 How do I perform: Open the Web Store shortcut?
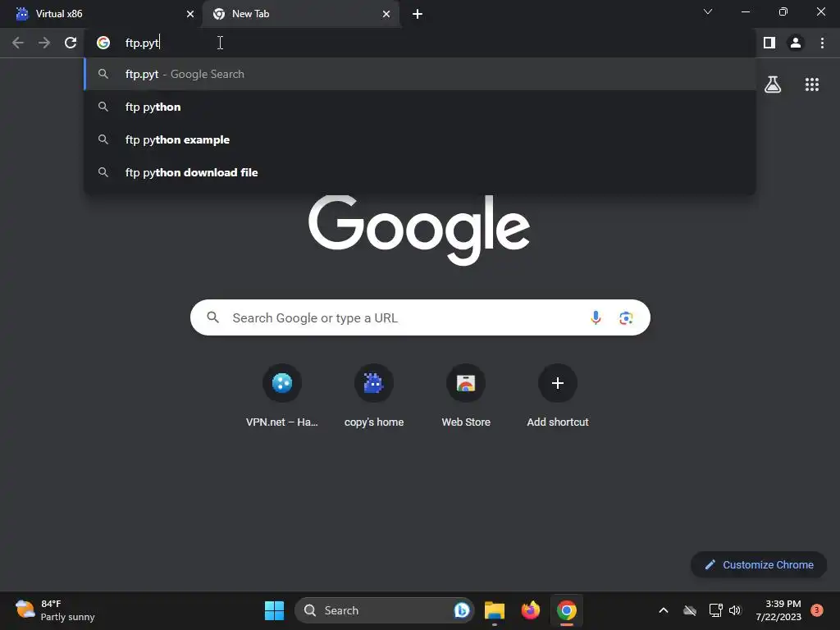pyautogui.click(x=466, y=395)
